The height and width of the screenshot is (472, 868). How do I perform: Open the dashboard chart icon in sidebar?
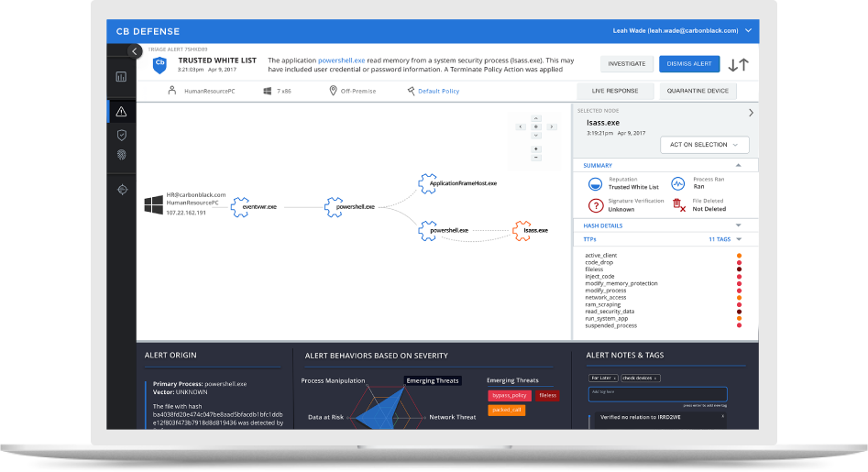tap(121, 77)
